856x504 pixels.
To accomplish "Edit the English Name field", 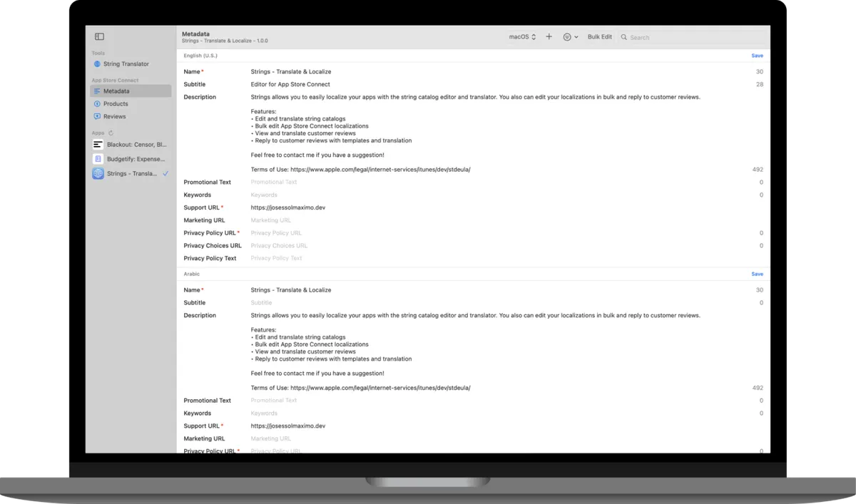I will click(x=499, y=72).
